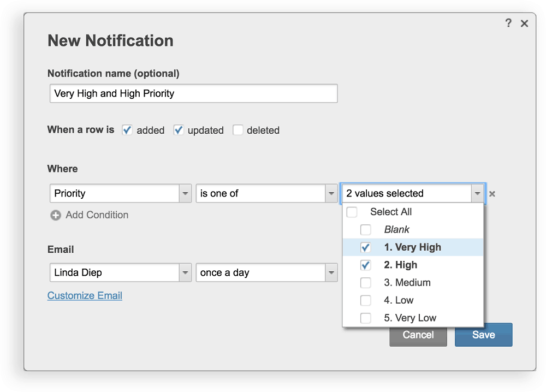Viewport: 546px width, 392px height.
Task: Click the plus icon to add a condition
Action: (x=55, y=215)
